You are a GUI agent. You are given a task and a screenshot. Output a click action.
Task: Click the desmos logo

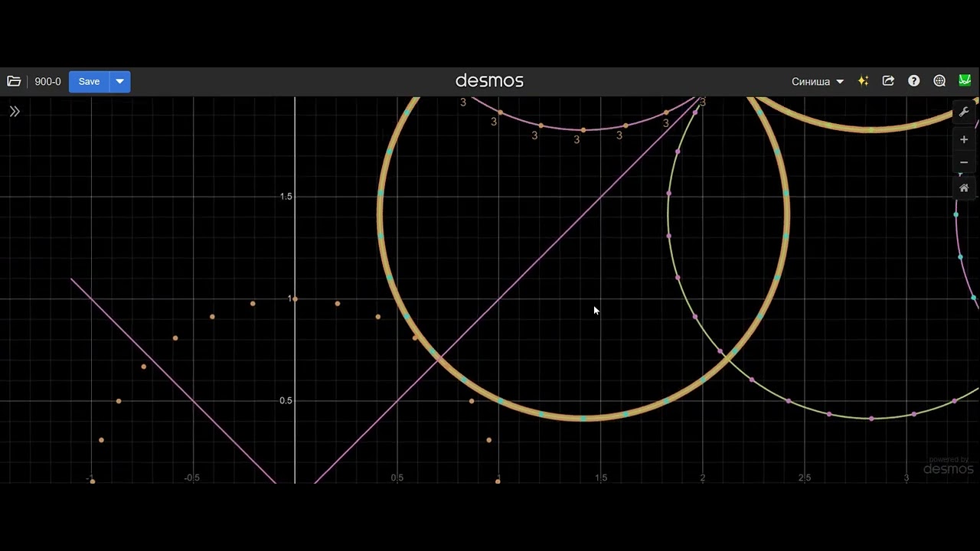489,80
